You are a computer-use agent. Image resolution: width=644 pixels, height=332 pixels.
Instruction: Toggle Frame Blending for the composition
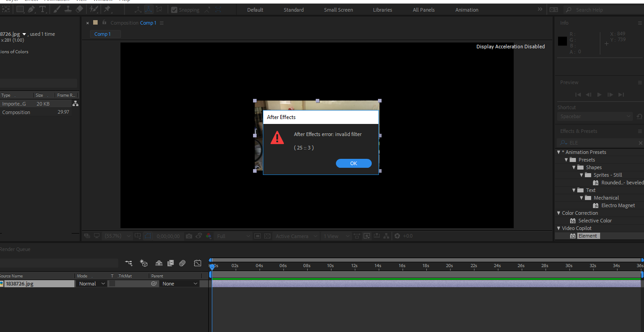click(x=171, y=263)
